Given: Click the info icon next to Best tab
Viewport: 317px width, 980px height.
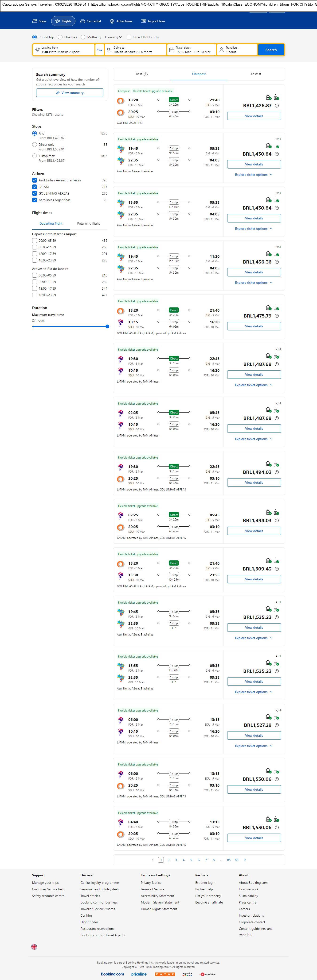Looking at the screenshot, I should (146, 74).
